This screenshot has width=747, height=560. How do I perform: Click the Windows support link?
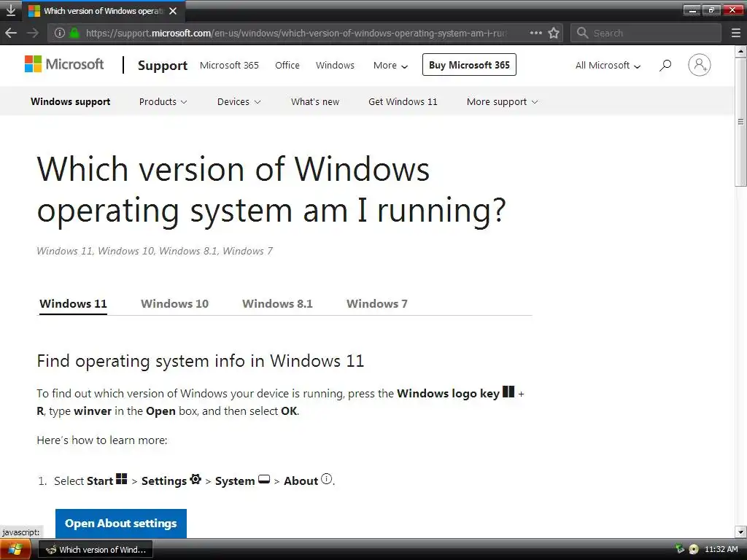(71, 101)
